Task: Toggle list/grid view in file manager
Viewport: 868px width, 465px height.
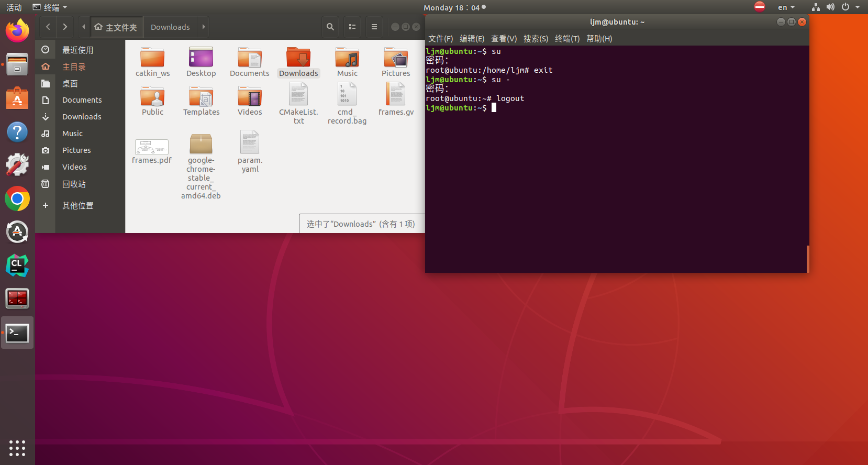Action: pos(352,27)
